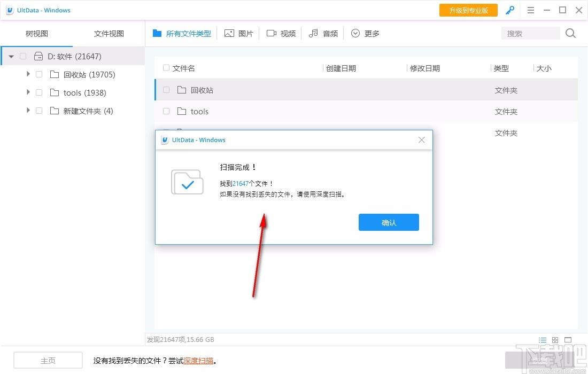588x374 pixels.
Task: Open the 深度扫描 deep scan link
Action: (198, 361)
